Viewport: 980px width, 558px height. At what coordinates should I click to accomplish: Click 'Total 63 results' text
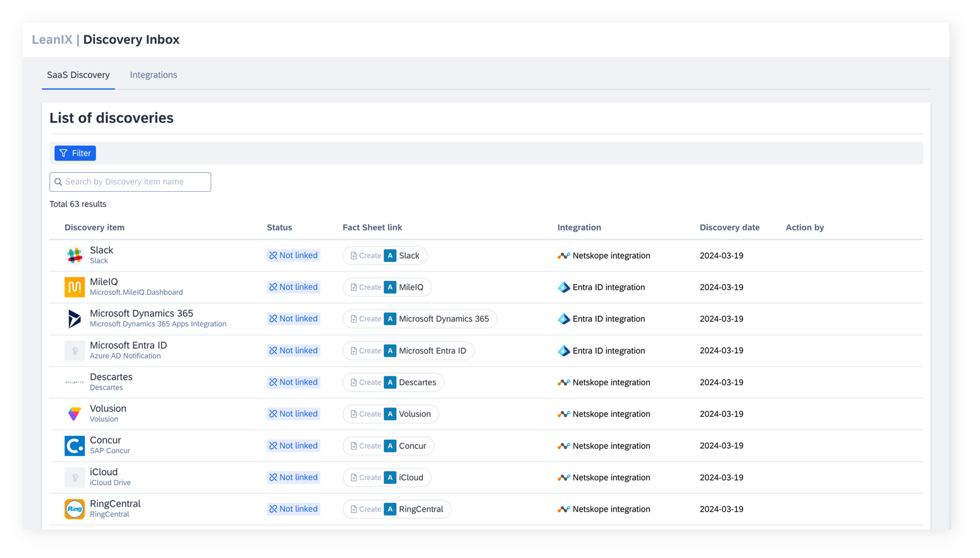pos(78,204)
